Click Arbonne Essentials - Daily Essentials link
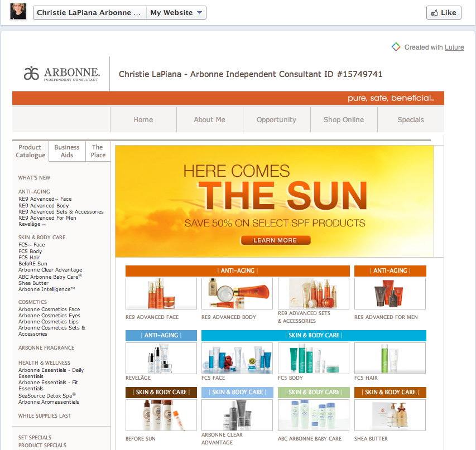 (51, 373)
